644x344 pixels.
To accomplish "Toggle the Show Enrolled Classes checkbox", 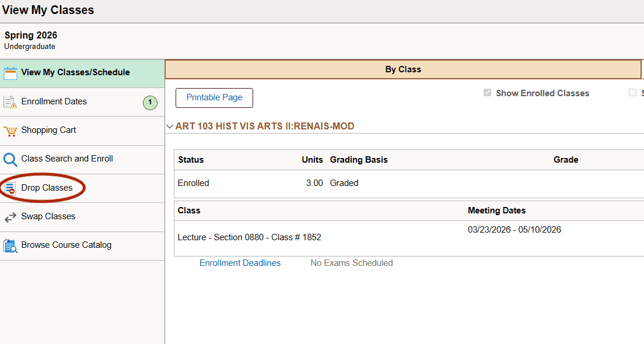I will (x=487, y=93).
